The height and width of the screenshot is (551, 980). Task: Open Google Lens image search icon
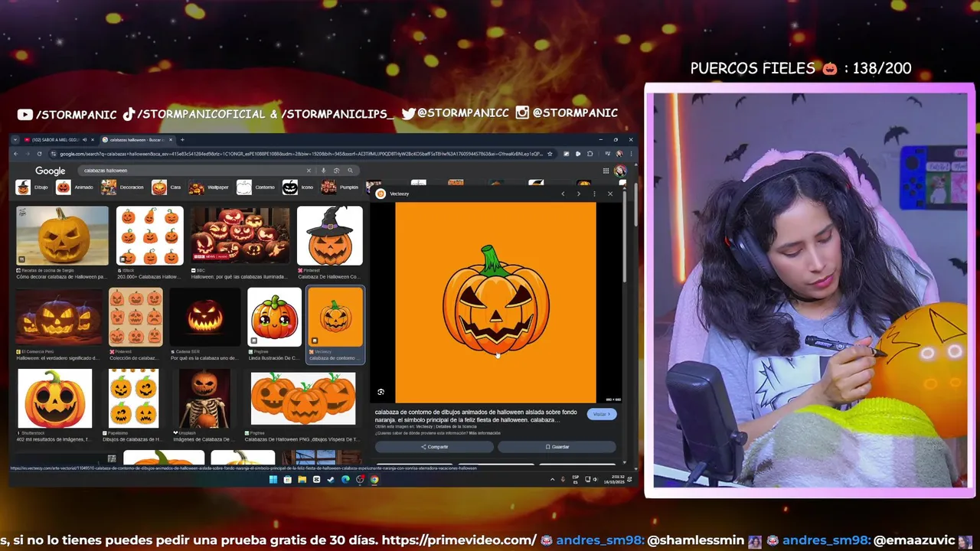[336, 171]
